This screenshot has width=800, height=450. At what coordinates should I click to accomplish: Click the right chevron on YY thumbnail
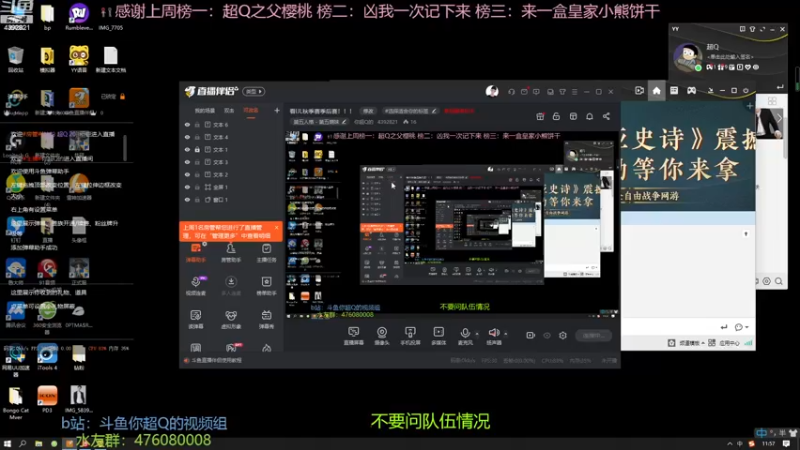coord(780,118)
